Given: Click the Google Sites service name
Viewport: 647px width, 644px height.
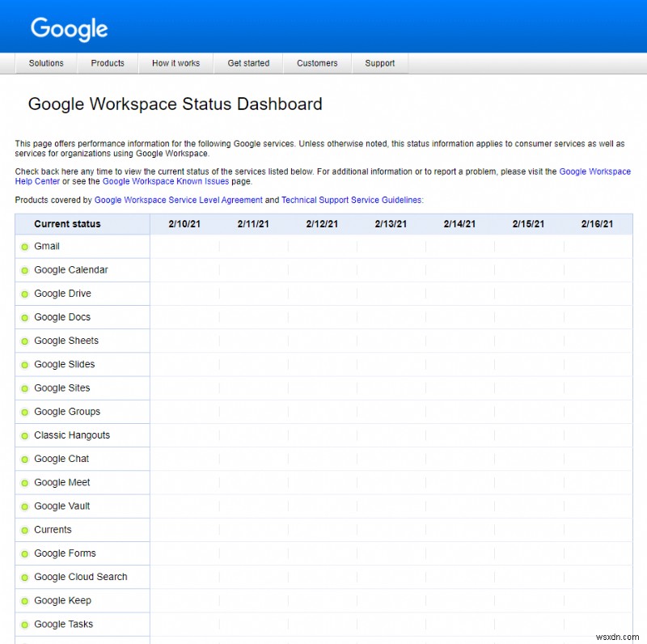Looking at the screenshot, I should coord(62,388).
